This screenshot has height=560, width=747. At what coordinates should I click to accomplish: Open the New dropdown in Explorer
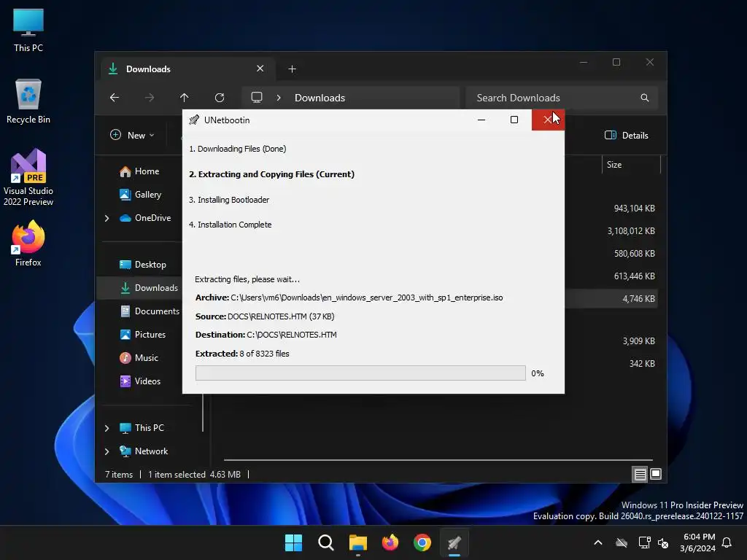133,135
